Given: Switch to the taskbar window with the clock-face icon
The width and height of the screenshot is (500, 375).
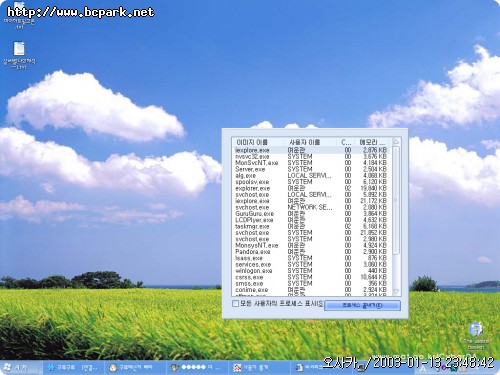Looking at the screenshot, I should (x=135, y=368).
